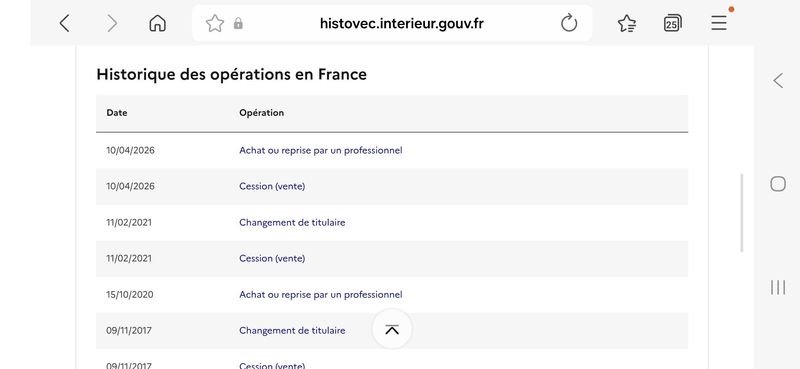Select 11/02/2021 Changement de titulaire entry

click(392, 223)
